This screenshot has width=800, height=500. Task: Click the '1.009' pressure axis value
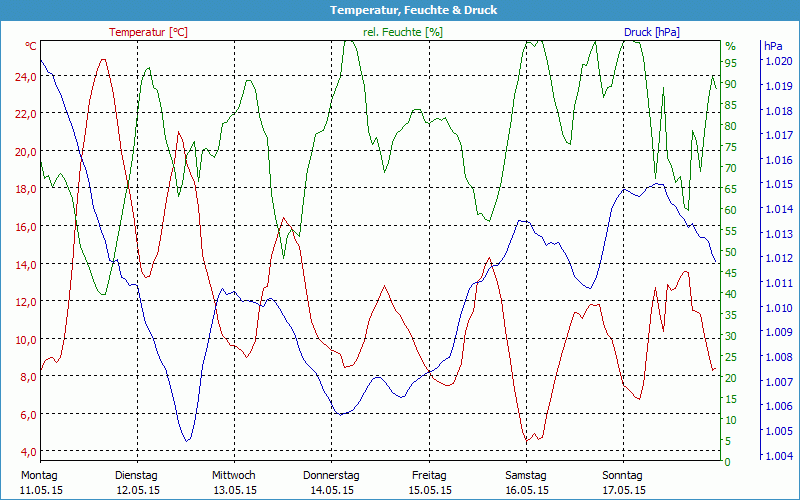[777, 332]
